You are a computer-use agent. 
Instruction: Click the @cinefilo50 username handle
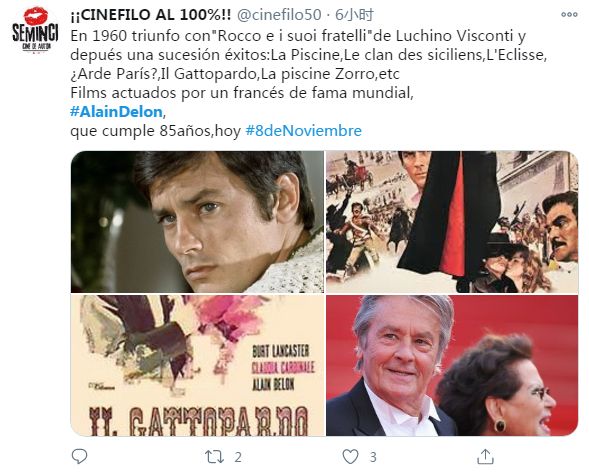[x=279, y=15]
